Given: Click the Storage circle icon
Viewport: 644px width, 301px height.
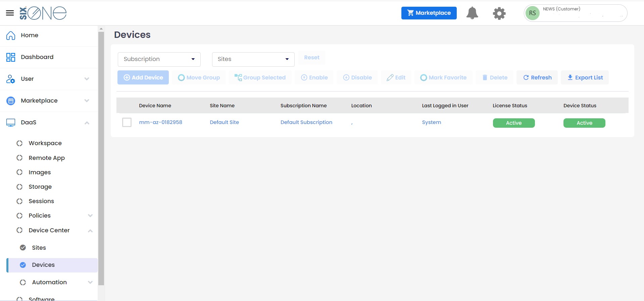Looking at the screenshot, I should 19,187.
